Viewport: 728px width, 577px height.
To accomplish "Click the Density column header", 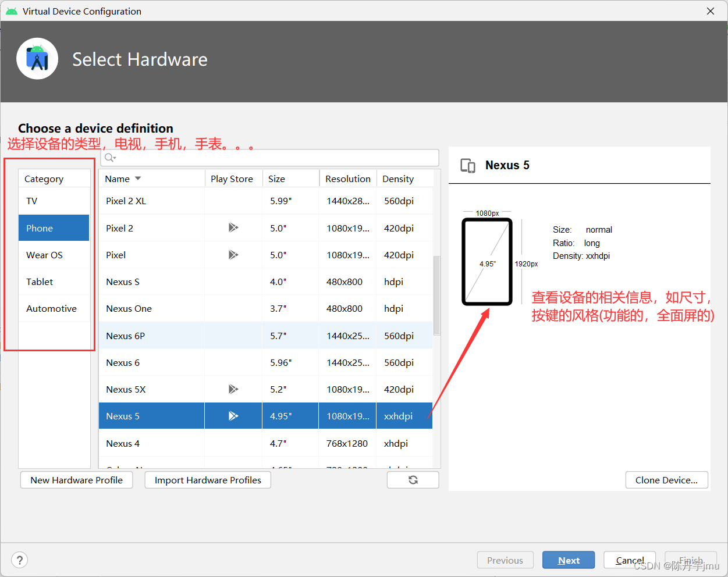I will [x=404, y=179].
